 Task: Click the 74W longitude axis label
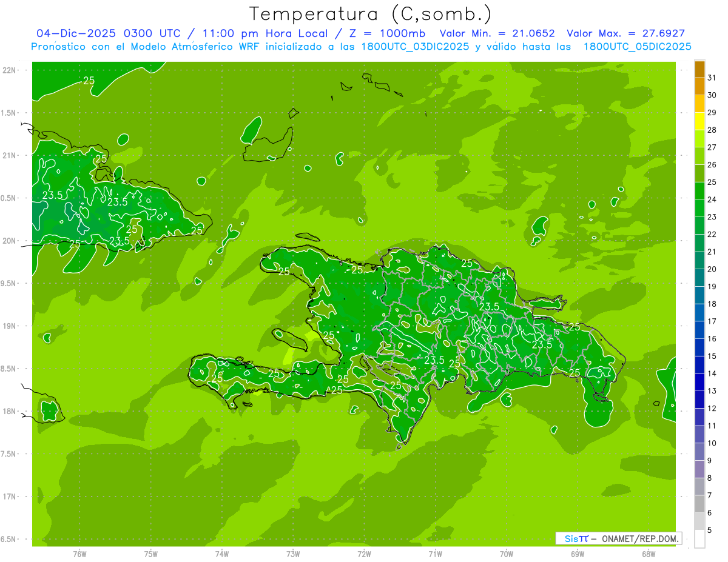(222, 554)
